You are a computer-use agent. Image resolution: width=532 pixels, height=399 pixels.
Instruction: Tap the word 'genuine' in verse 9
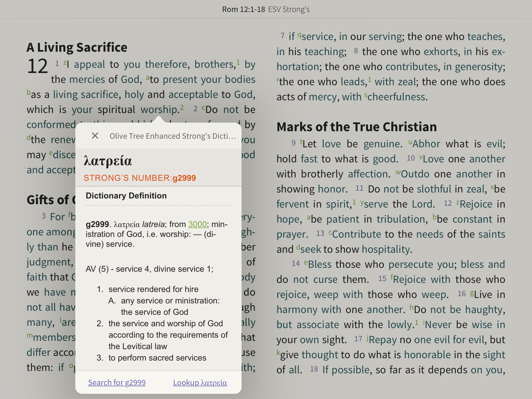382,144
